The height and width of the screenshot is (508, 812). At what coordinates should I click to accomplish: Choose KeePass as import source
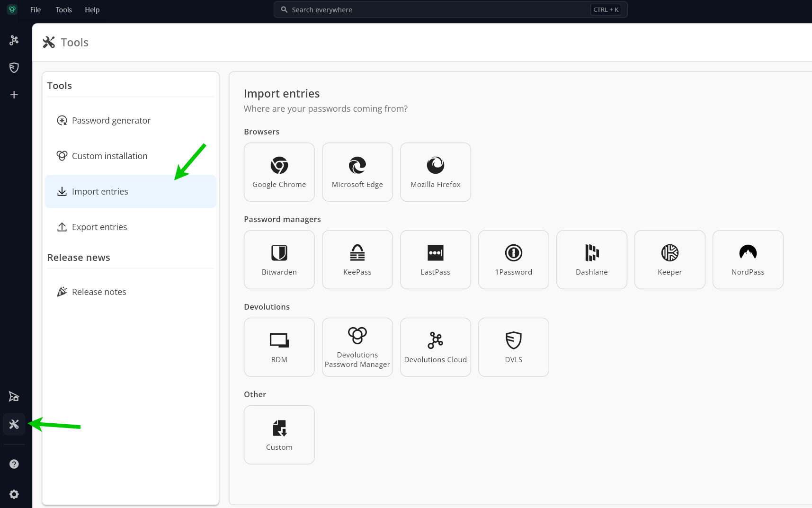[x=357, y=260]
